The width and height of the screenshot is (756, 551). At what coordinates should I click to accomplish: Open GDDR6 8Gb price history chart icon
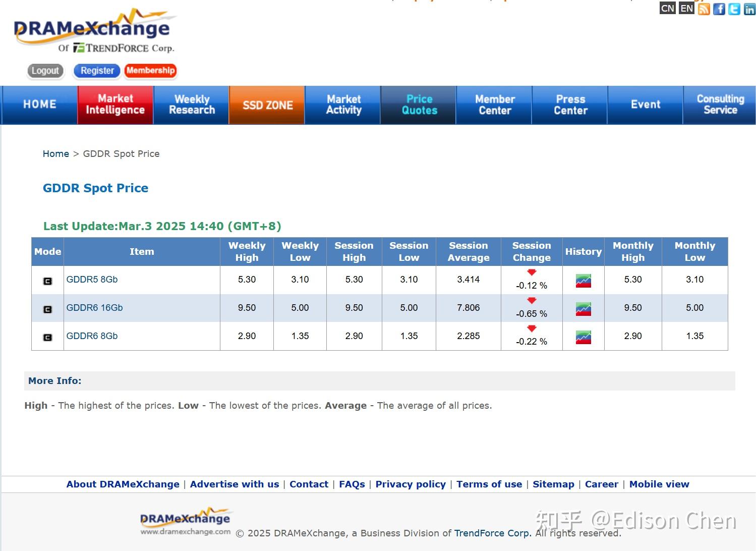(583, 337)
